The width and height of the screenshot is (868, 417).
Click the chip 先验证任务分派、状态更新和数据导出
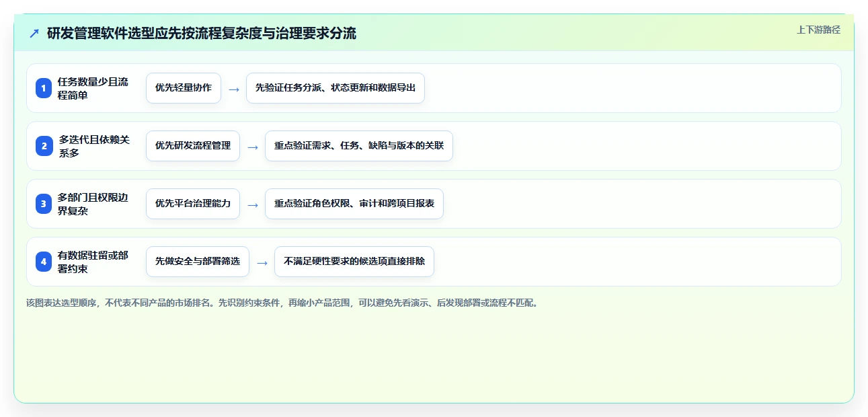(336, 88)
